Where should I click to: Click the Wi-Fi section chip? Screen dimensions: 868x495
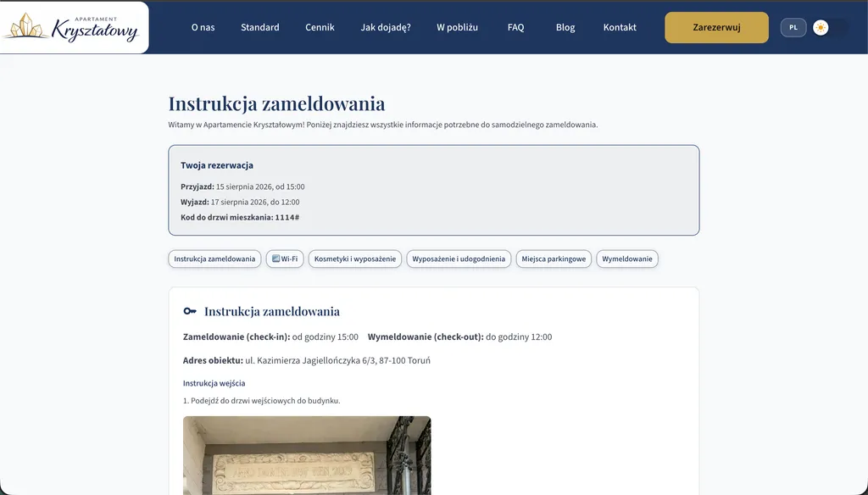[x=285, y=259]
